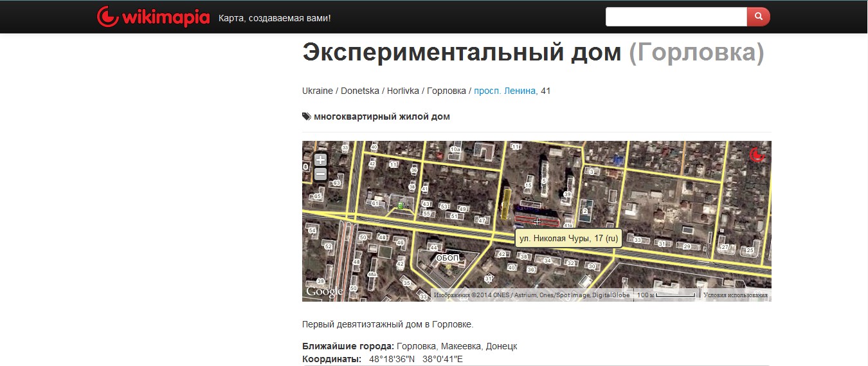Click building label 55 on the map
This screenshot has height=366, width=868.
pos(426,214)
